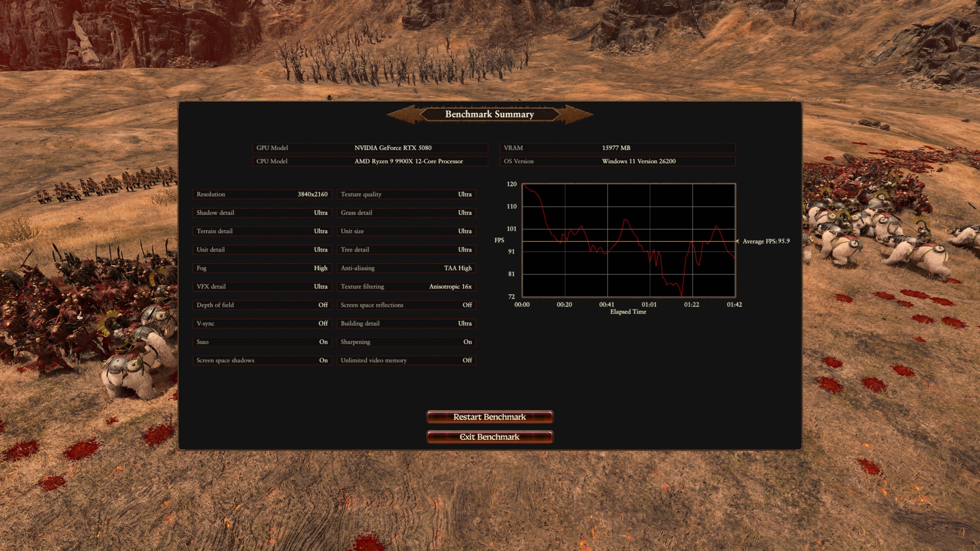Screen dimensions: 980x551
Task: Click the Unit size row
Action: 406,231
